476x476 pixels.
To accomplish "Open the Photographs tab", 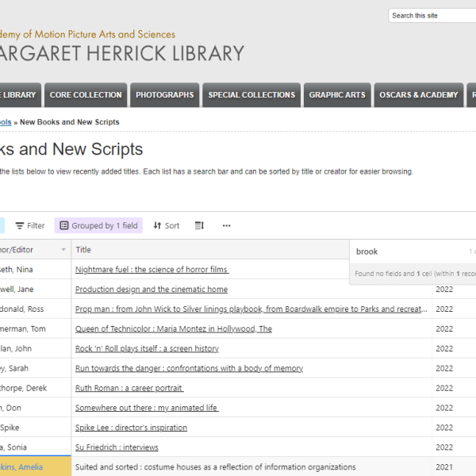I will [164, 95].
